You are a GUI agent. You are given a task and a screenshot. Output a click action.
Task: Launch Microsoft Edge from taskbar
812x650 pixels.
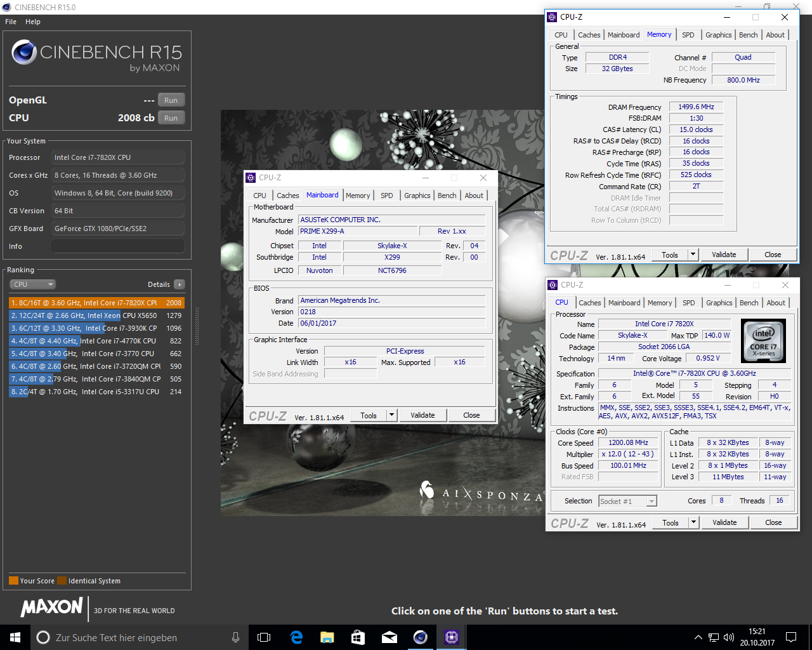click(x=296, y=637)
